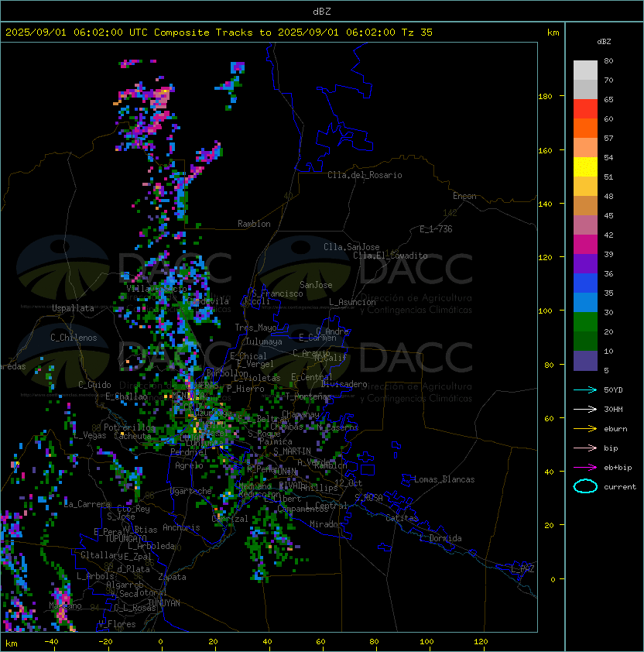Viewport: 644px width, 652px height.
Task: Click the 'Tres_Mayo' map label
Action: 255,328
